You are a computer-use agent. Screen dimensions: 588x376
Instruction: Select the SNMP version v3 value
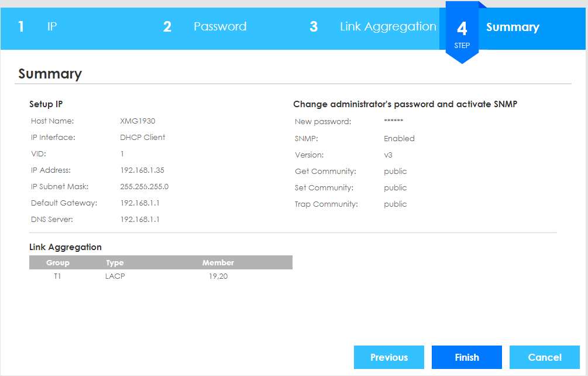point(388,155)
